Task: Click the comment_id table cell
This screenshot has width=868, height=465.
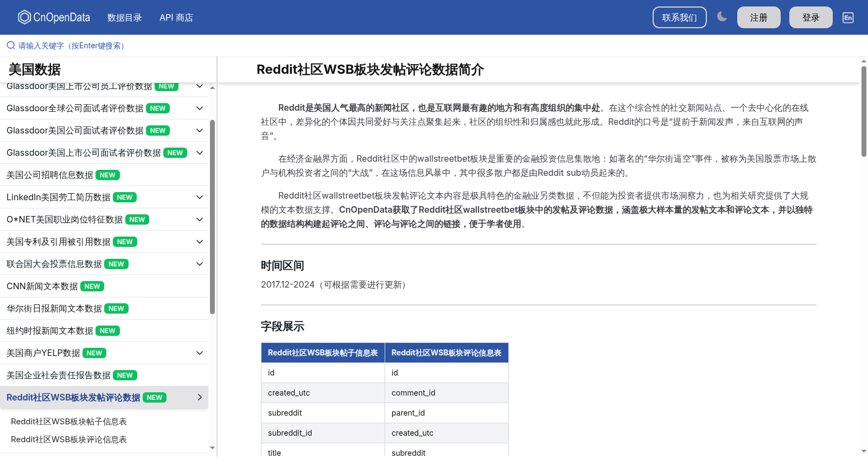Action: 446,393
